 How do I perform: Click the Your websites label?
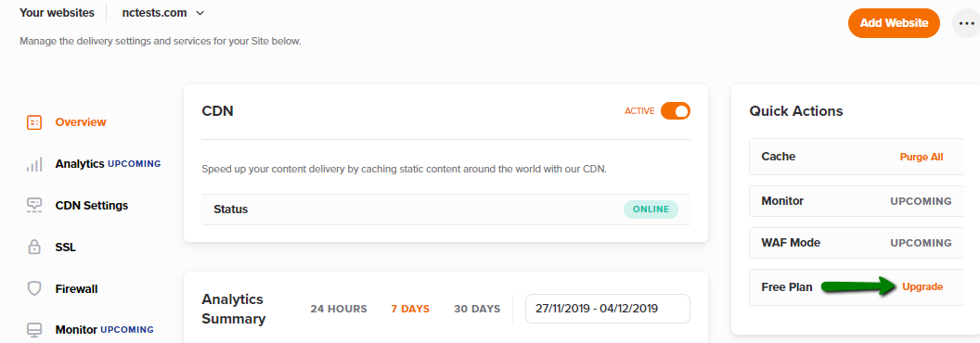click(57, 12)
